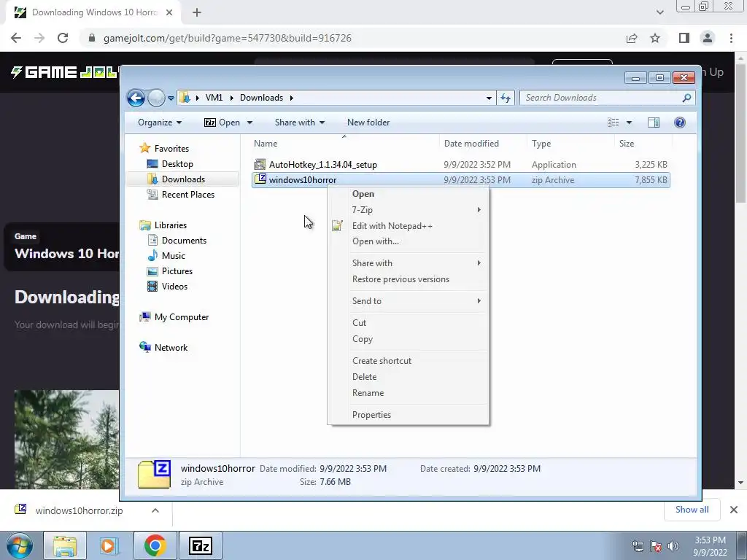Select Downloads in Favorites
This screenshot has width=747, height=560.
coord(183,179)
